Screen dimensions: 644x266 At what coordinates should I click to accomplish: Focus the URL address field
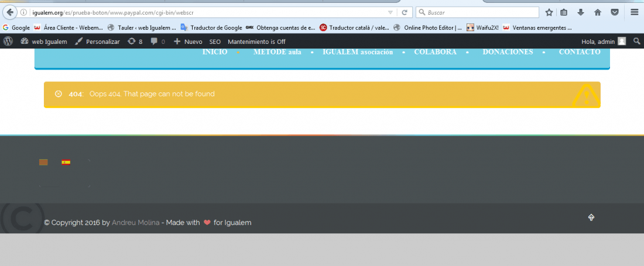click(x=207, y=13)
